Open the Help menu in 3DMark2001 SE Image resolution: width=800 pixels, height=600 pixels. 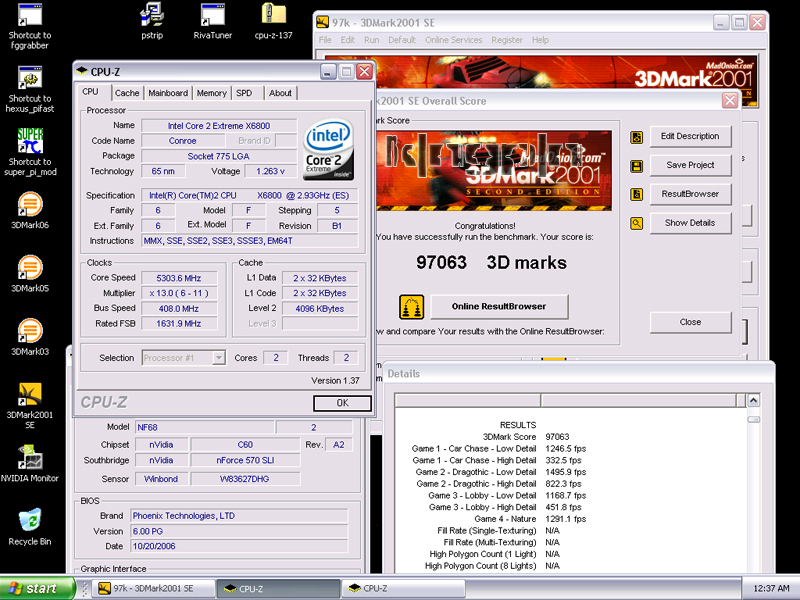point(540,40)
